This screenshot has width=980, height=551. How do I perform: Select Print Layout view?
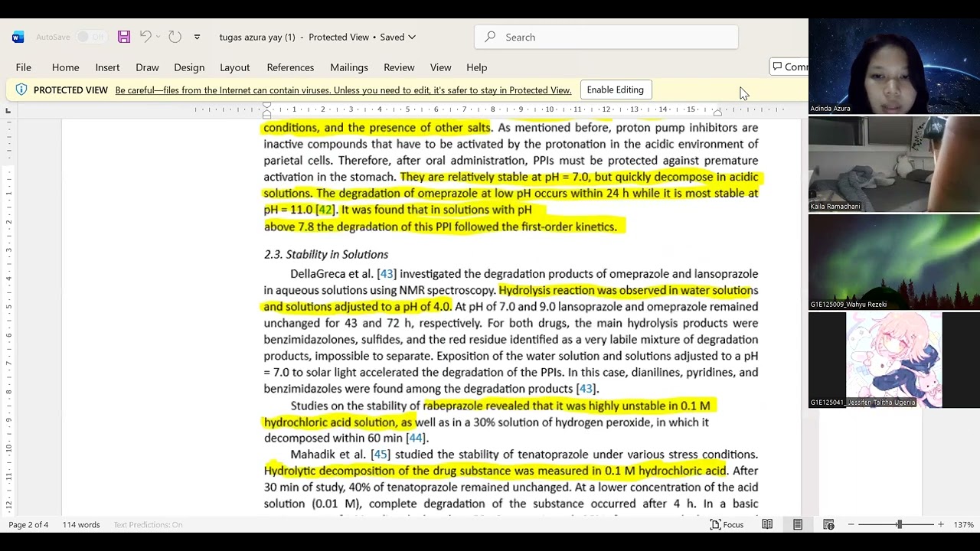pyautogui.click(x=798, y=524)
